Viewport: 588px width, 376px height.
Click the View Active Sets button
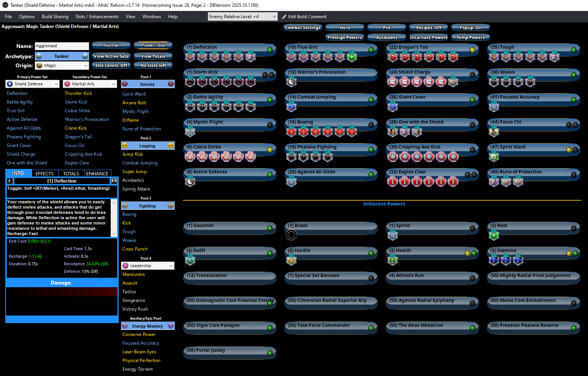(111, 56)
